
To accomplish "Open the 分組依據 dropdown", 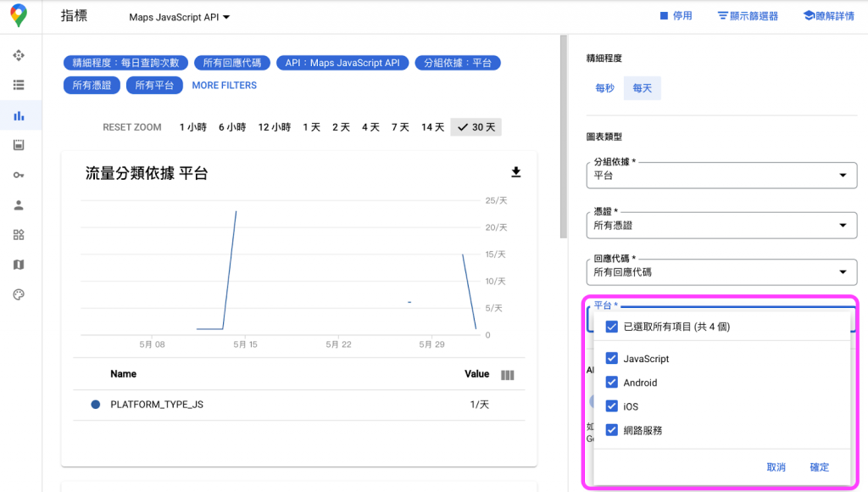I will pos(721,175).
